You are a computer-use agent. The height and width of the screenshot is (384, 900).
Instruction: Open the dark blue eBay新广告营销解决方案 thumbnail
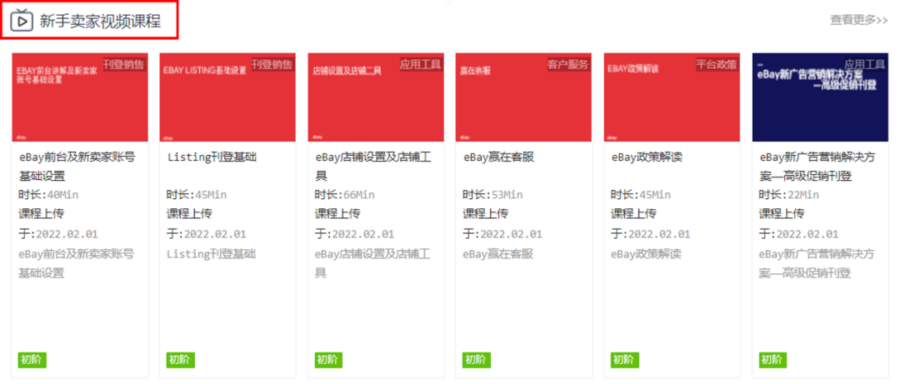click(x=820, y=97)
